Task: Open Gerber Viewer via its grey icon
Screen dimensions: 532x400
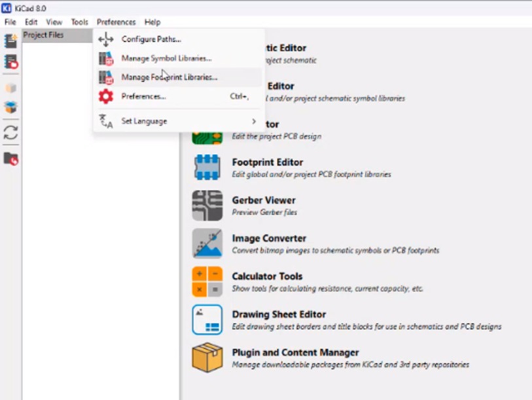Action: coord(207,206)
